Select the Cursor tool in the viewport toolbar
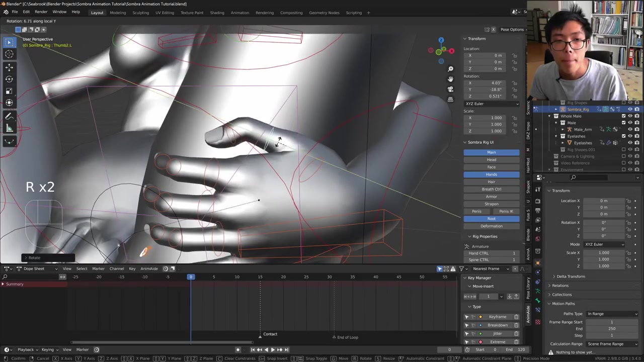The height and width of the screenshot is (362, 644). [9, 54]
